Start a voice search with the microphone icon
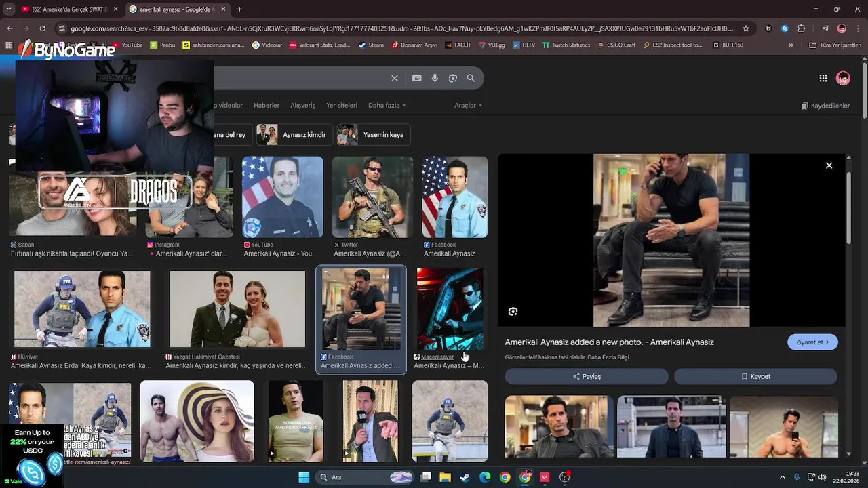The image size is (868, 488). click(435, 78)
